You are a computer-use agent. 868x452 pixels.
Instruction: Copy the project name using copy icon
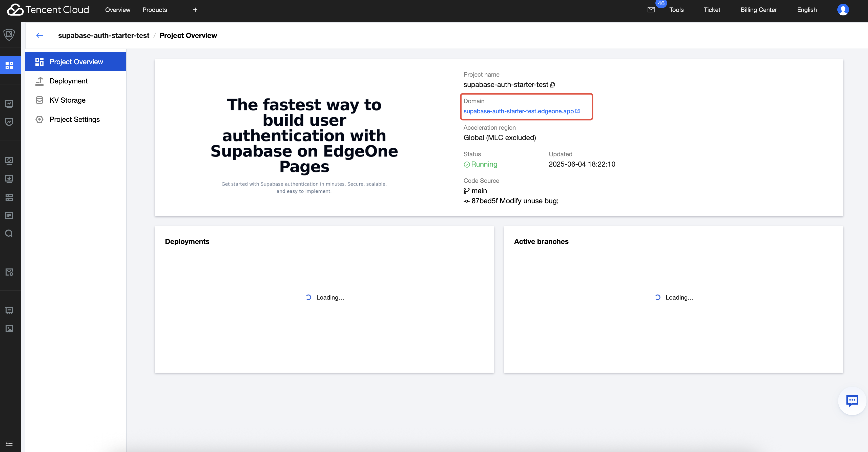tap(552, 85)
